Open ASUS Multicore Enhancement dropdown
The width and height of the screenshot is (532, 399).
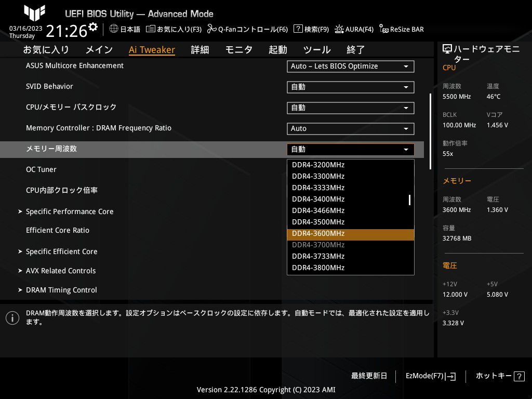(351, 66)
